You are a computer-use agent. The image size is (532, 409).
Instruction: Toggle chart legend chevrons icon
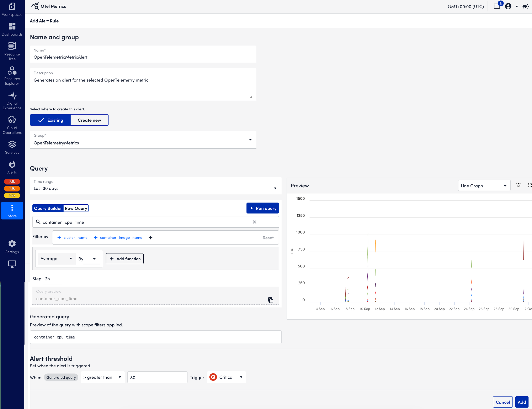pos(518,185)
